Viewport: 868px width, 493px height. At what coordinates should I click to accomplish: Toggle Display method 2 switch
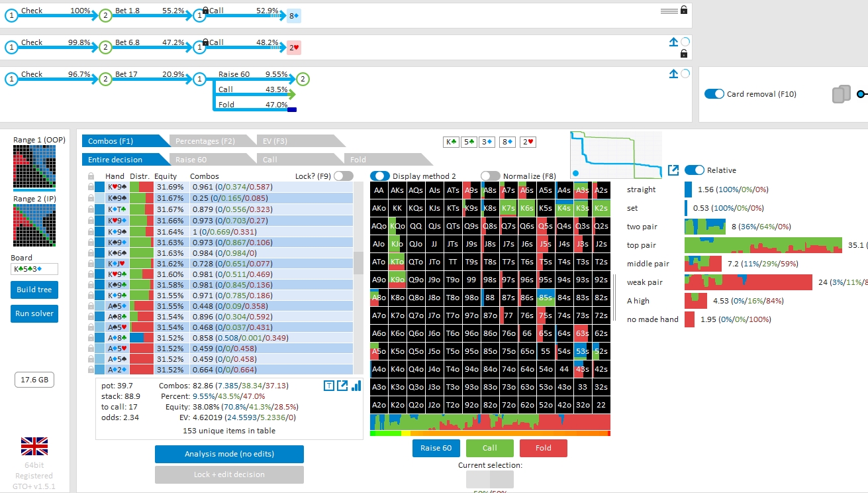379,176
